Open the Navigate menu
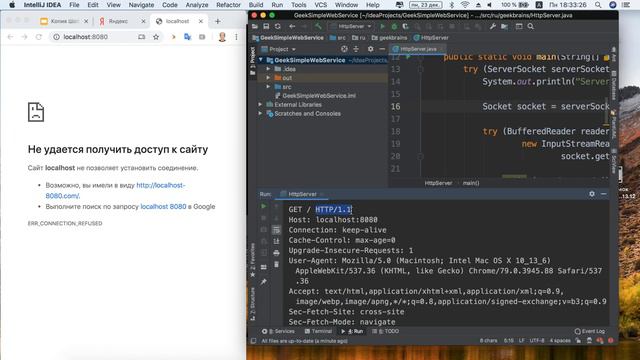This screenshot has height=360, width=640. coord(141,5)
